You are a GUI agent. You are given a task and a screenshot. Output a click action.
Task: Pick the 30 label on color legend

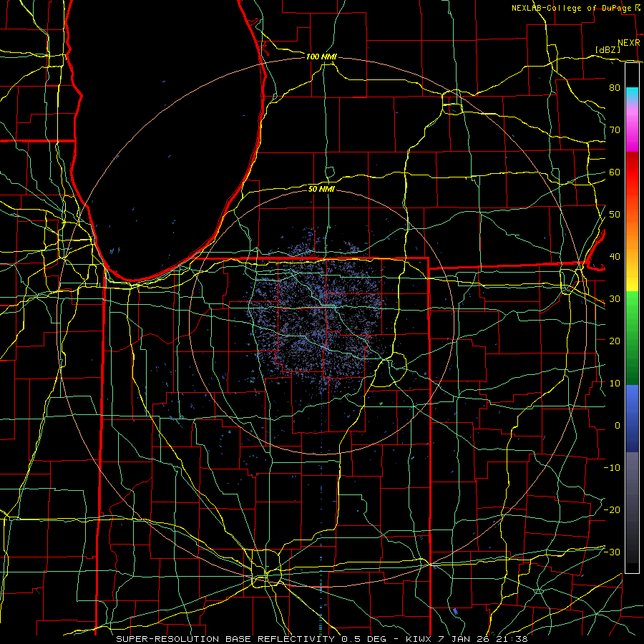coord(615,299)
